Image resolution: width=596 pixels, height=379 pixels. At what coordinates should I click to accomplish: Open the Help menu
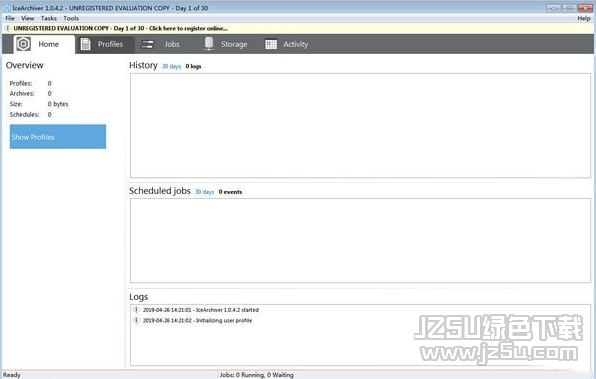583,18
